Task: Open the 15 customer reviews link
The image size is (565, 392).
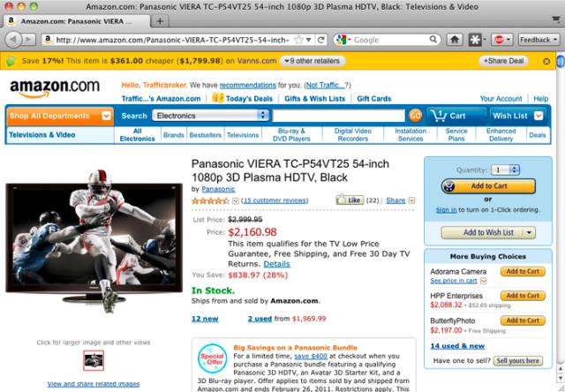Action: 275,200
